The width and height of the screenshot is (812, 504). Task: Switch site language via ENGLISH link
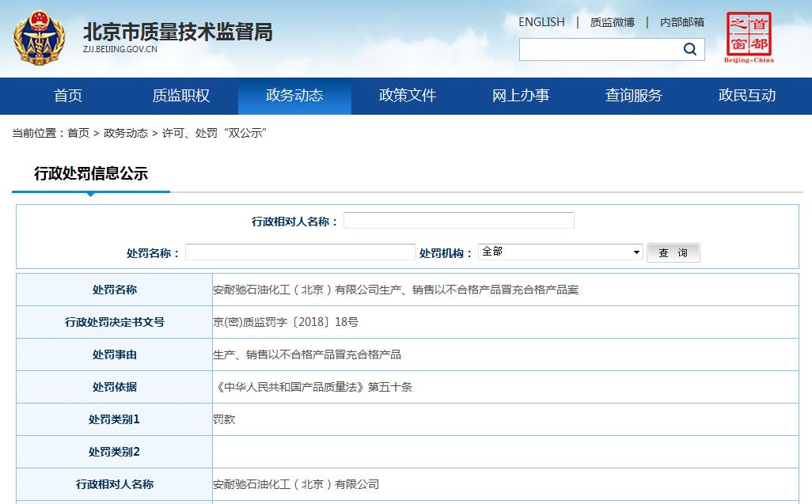tap(541, 22)
